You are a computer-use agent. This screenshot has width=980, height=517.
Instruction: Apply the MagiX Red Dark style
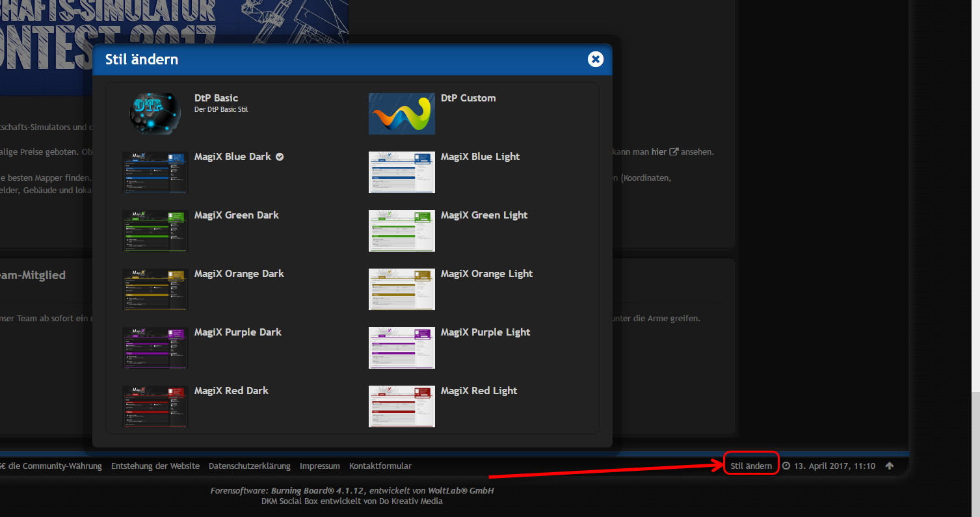tap(231, 391)
